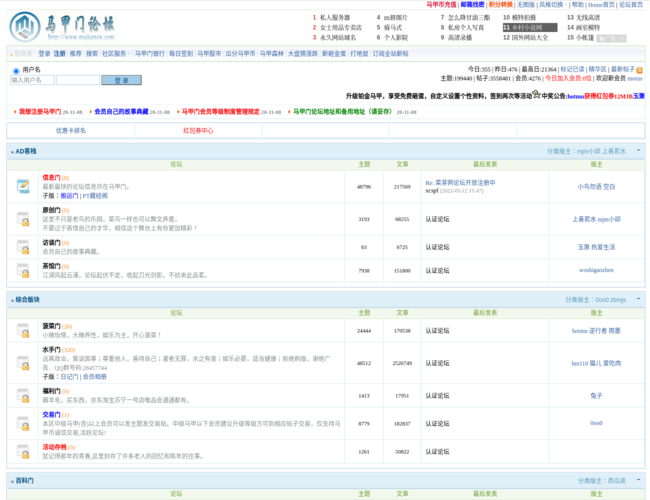Click the 交易门 locked forum icon
Image resolution: width=650 pixels, height=500 pixels.
click(x=23, y=423)
